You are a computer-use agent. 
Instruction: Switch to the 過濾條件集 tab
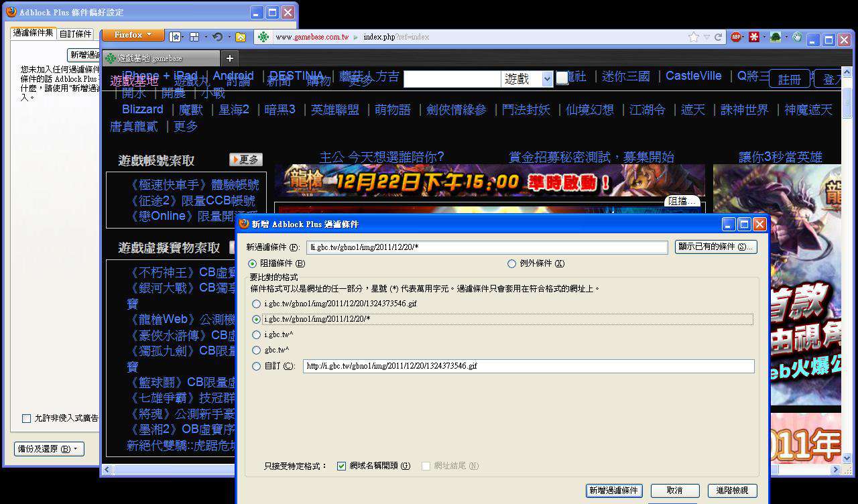pyautogui.click(x=33, y=33)
